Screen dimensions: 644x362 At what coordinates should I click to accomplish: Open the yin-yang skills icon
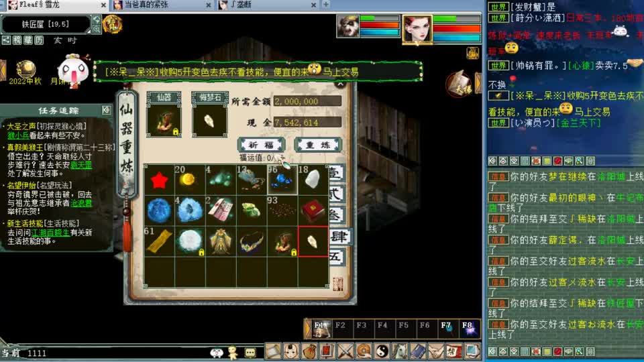[382, 351]
